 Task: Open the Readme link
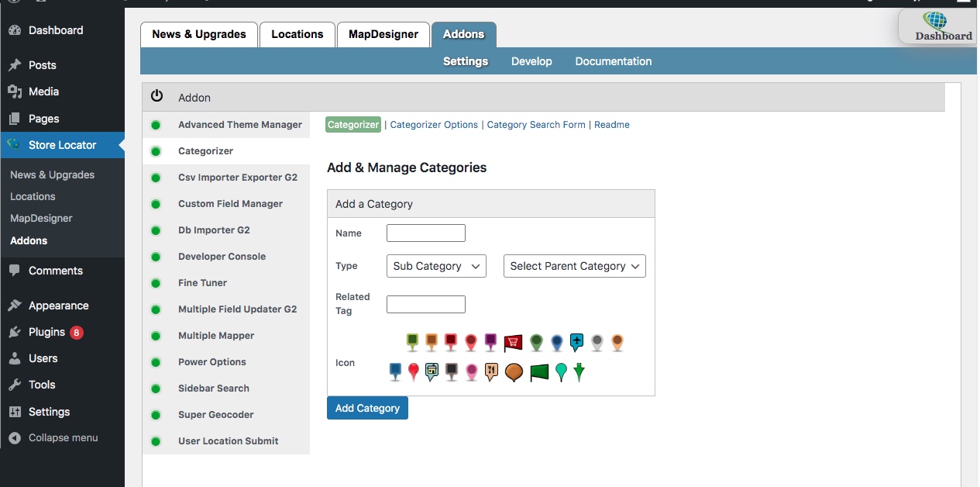[612, 125]
